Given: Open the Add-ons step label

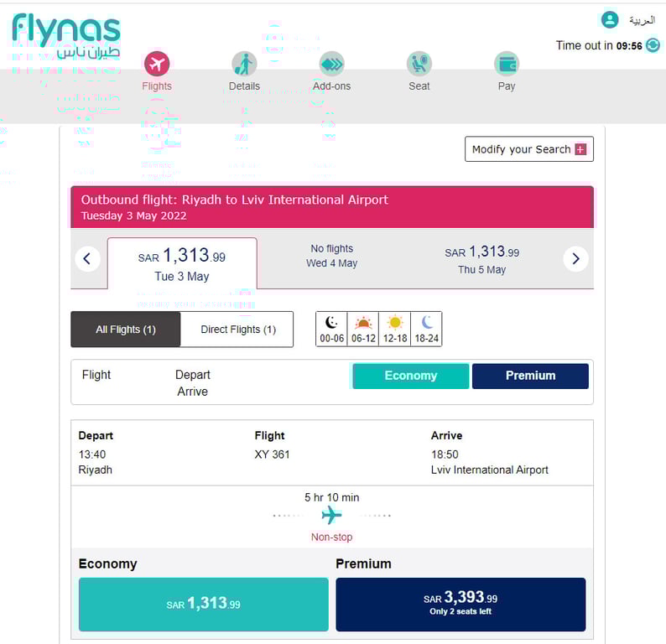Looking at the screenshot, I should click(331, 86).
